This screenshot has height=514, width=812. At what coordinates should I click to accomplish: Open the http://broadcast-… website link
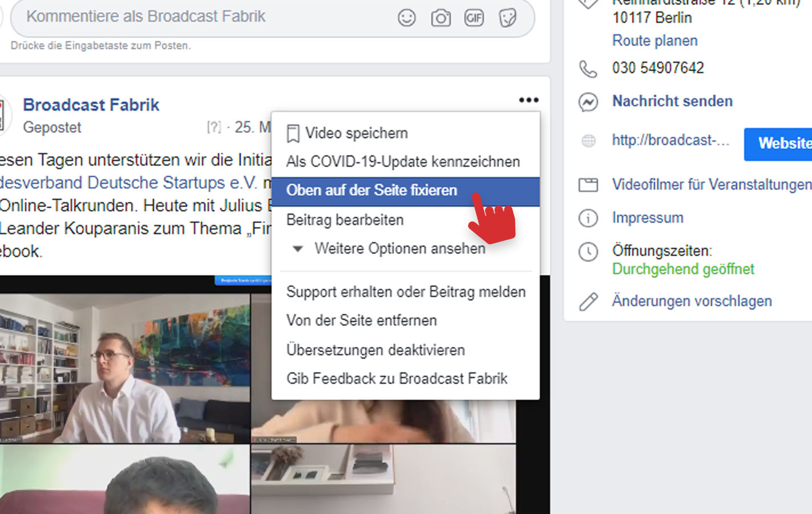coord(670,140)
